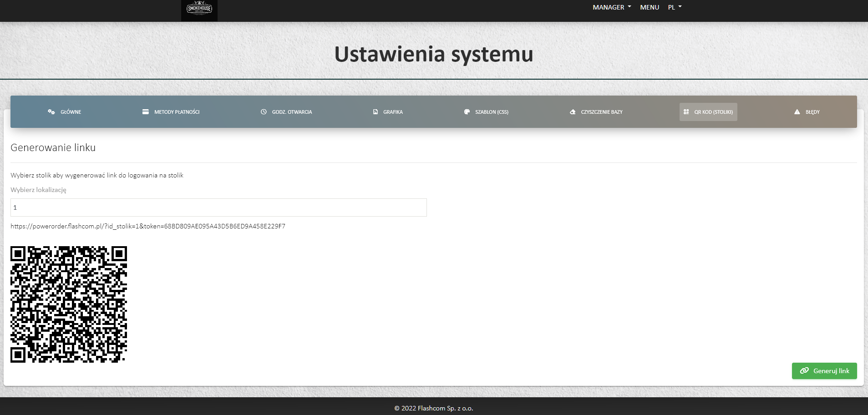Open the MANAGER dropdown menu
Image resolution: width=868 pixels, height=415 pixels.
(x=612, y=7)
